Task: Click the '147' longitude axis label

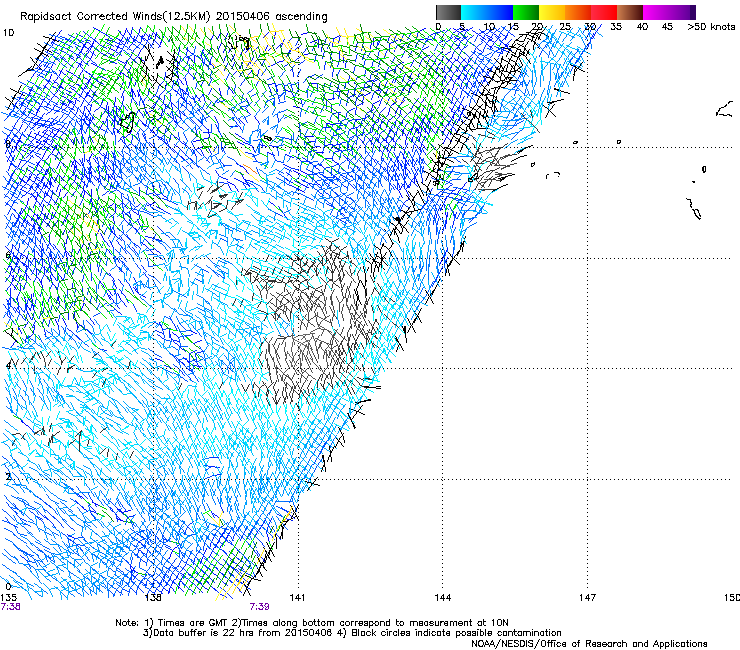Action: tap(587, 598)
